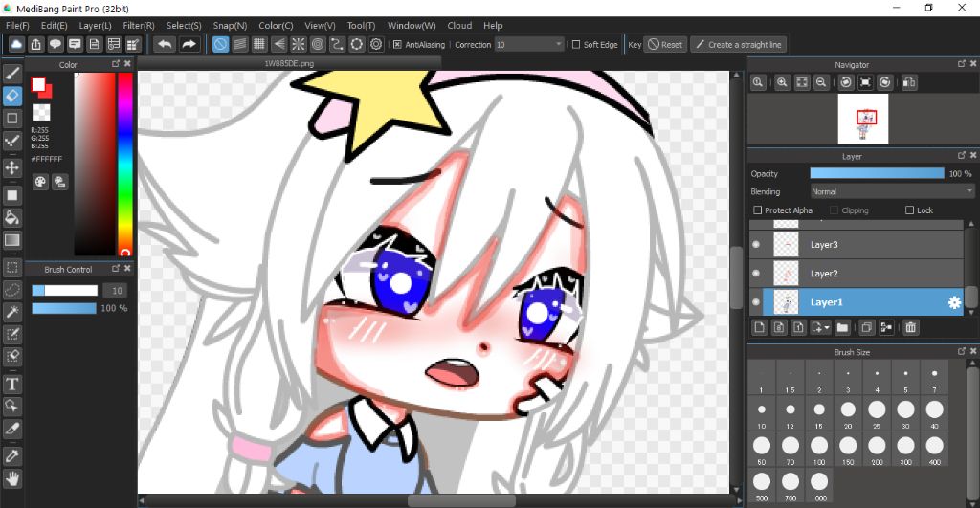Enable concentric circle snap
This screenshot has height=508, width=980.
tap(318, 44)
